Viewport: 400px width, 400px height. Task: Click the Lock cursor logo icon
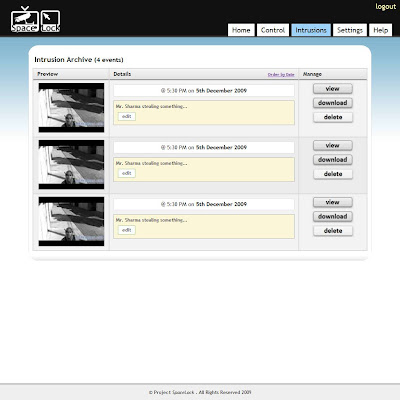pos(50,21)
